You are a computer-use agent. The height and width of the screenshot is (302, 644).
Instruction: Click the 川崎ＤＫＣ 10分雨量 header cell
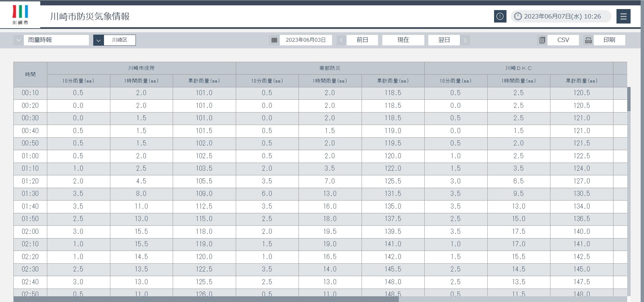455,81
